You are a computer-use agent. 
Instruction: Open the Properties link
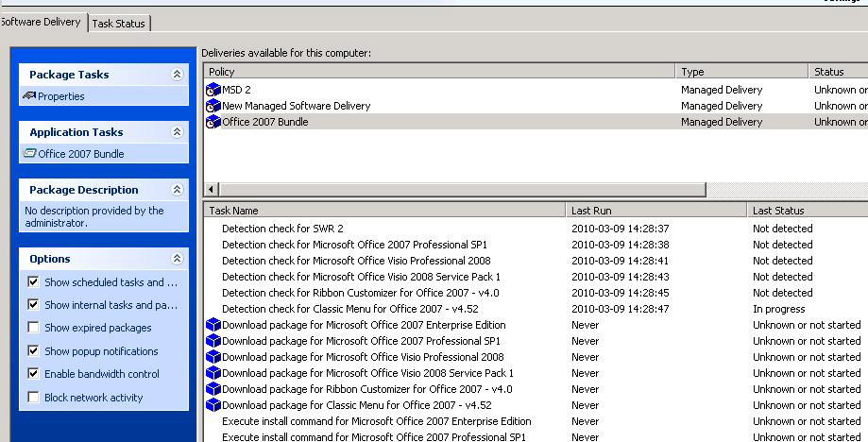tap(60, 96)
